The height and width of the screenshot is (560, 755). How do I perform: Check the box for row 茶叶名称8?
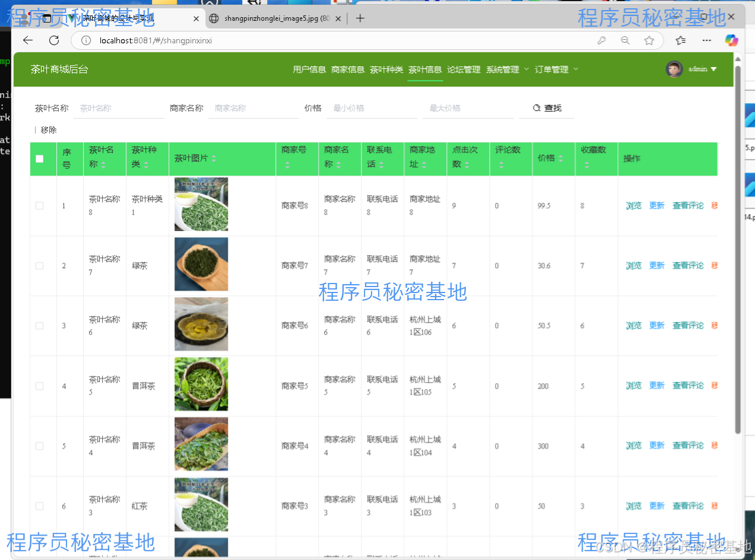[x=40, y=206]
